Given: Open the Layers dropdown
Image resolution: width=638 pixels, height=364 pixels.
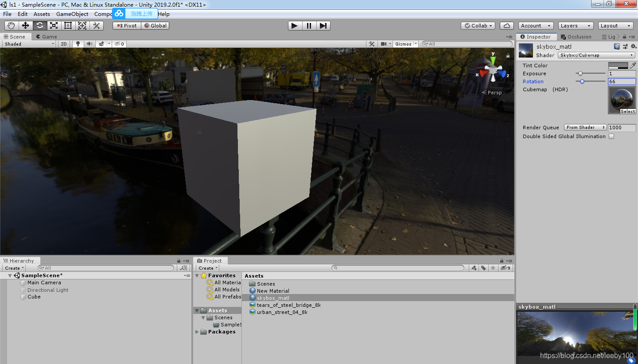Looking at the screenshot, I should 576,26.
